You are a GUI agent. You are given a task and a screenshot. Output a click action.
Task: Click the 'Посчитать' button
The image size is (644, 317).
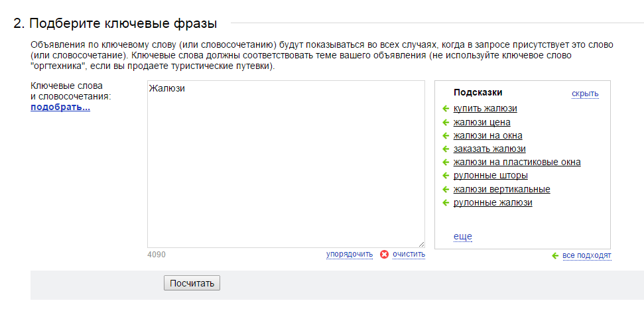[x=192, y=283]
